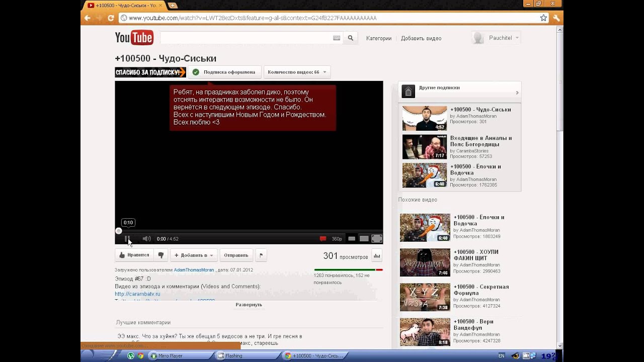The image size is (644, 362).
Task: Open the Добавить видео link
Action: click(x=421, y=38)
